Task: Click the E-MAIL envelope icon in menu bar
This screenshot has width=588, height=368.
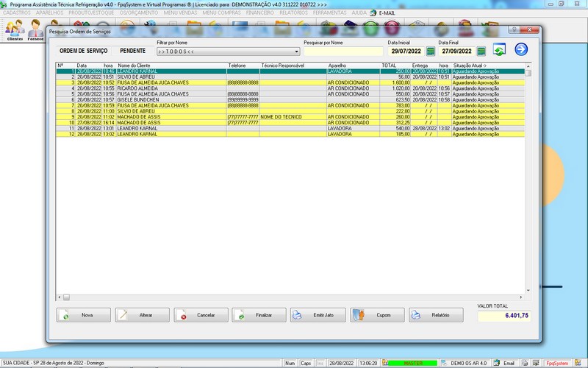Action: [373, 13]
